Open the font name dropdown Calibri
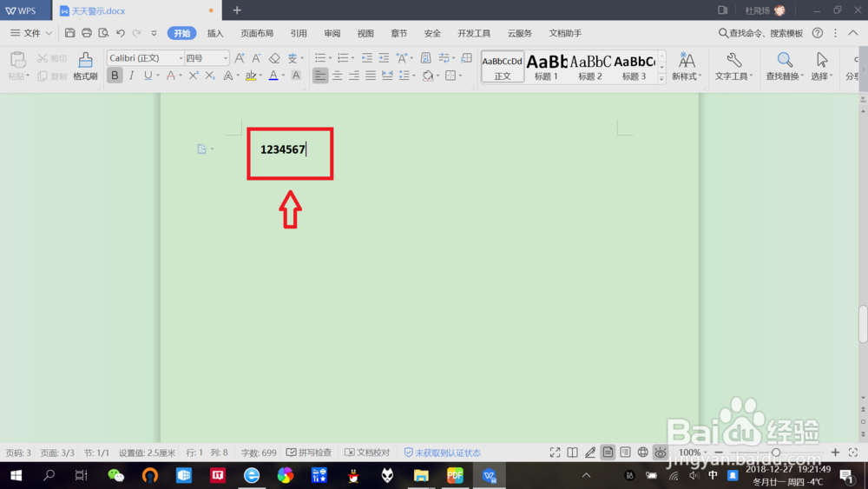Screen dimensions: 868x489 [181, 58]
